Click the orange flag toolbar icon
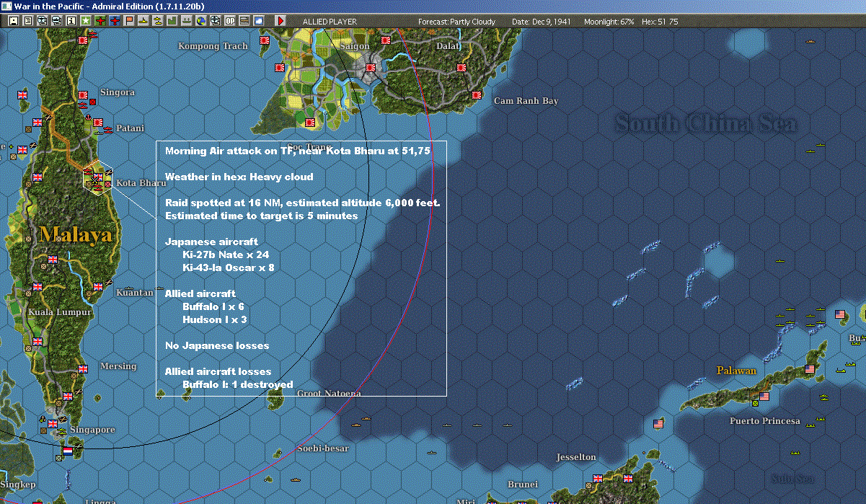 point(129,21)
